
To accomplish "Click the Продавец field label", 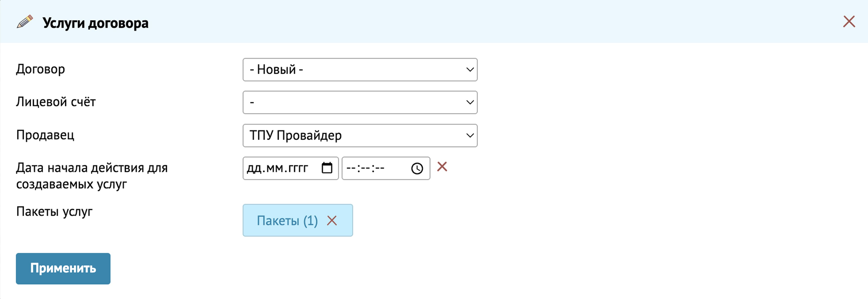I will pyautogui.click(x=45, y=135).
